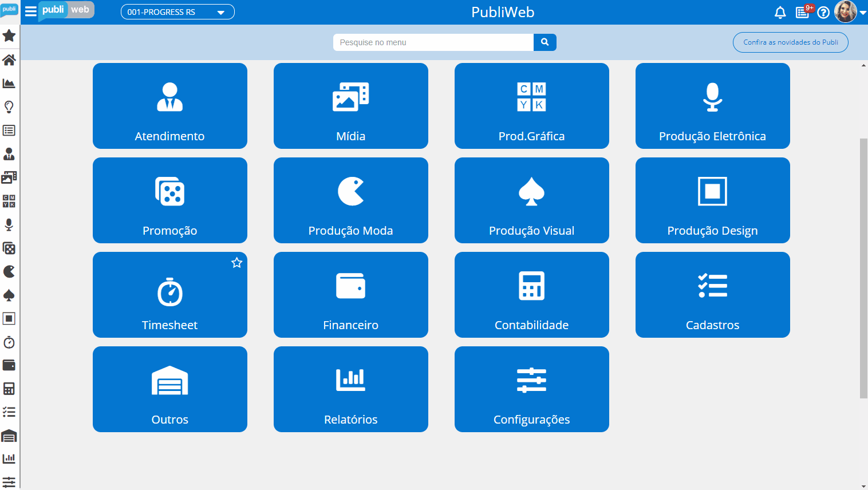The height and width of the screenshot is (490, 868).
Task: Open the Produção Moda tile
Action: click(351, 200)
